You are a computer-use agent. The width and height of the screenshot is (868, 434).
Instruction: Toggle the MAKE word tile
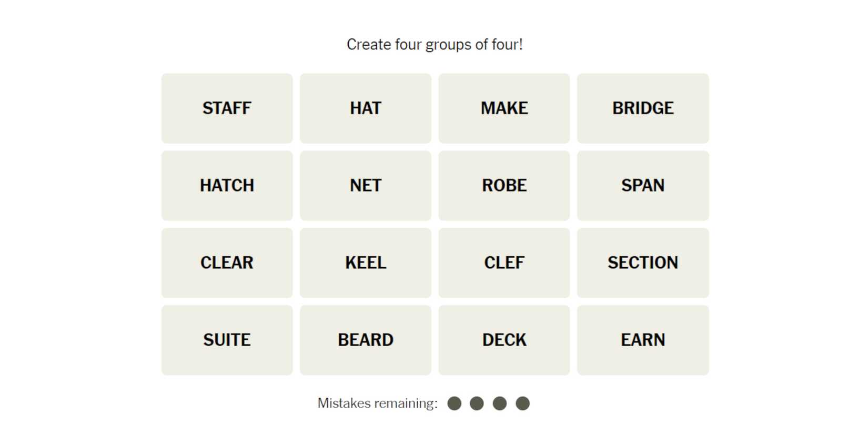point(504,108)
